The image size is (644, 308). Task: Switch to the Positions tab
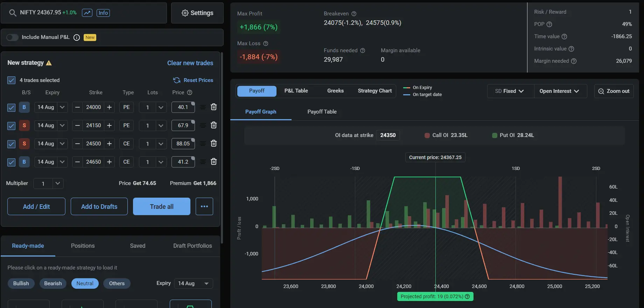pyautogui.click(x=83, y=246)
